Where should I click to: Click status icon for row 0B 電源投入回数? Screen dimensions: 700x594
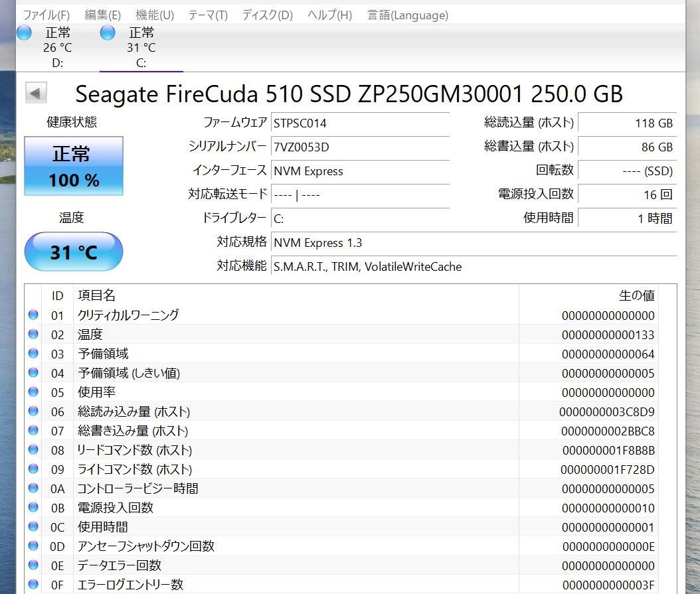click(x=33, y=507)
